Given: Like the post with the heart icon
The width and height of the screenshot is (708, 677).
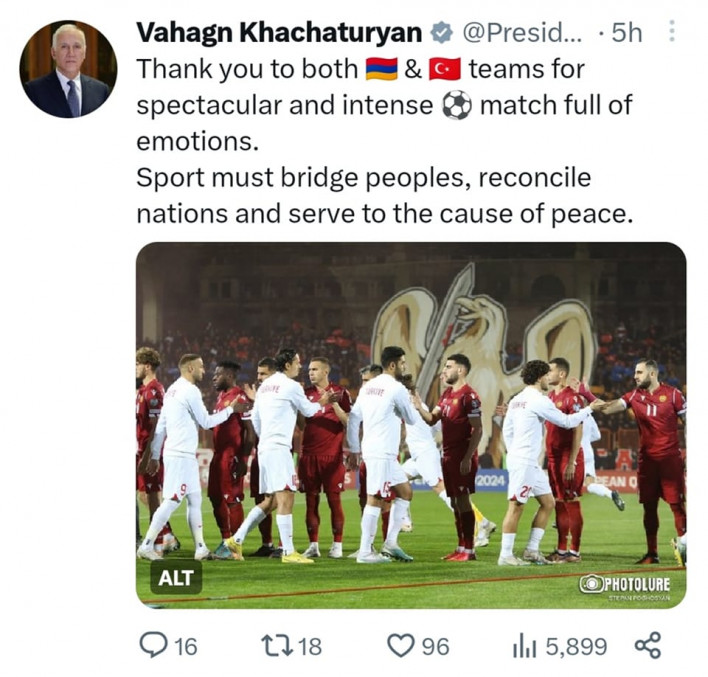Looking at the screenshot, I should pyautogui.click(x=401, y=646).
